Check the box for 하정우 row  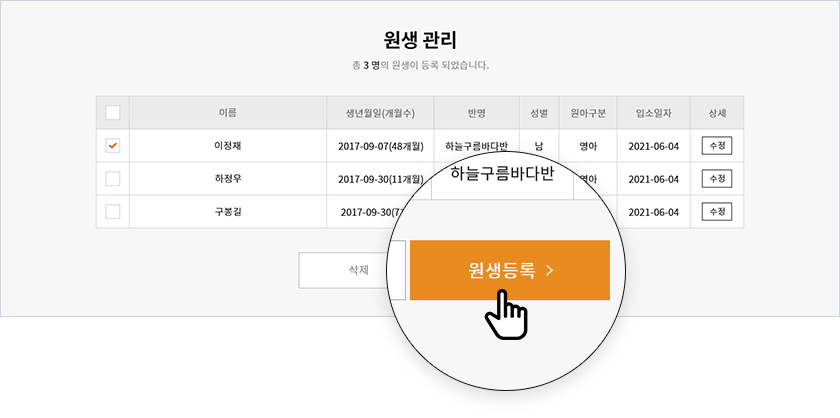point(112,178)
